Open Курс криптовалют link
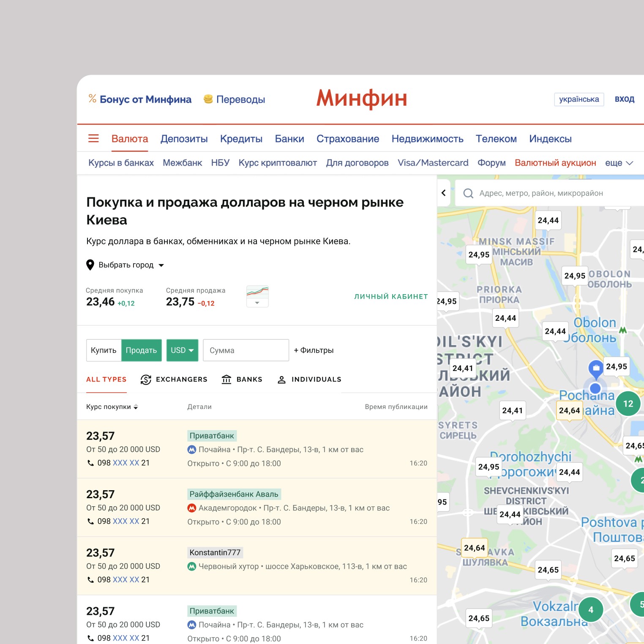Image resolution: width=644 pixels, height=644 pixels. 278,163
